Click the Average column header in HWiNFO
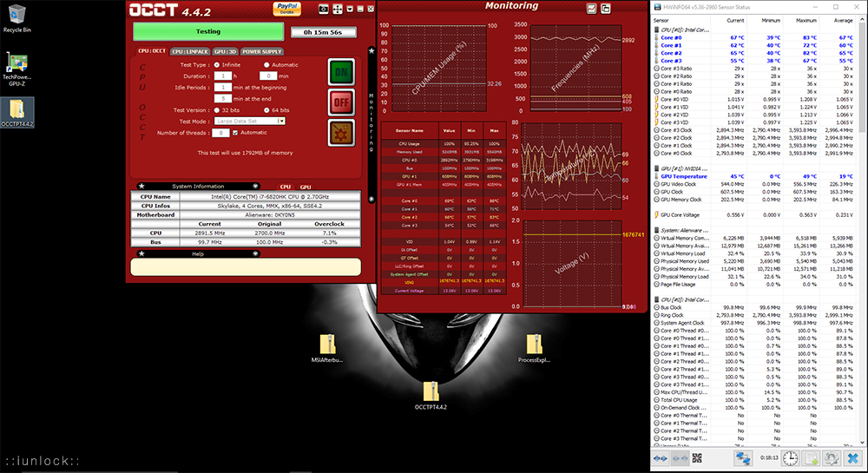Image resolution: width=868 pixels, height=473 pixels. tap(843, 21)
